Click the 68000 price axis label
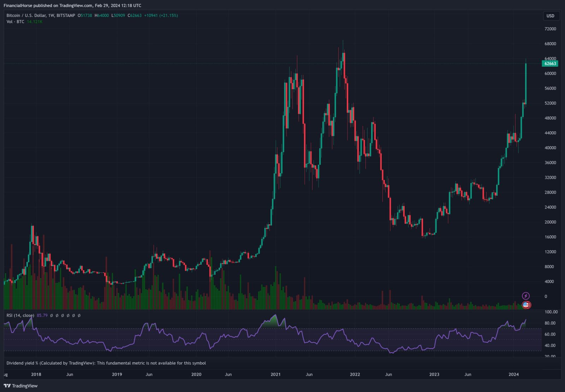565x392 pixels. [x=550, y=44]
